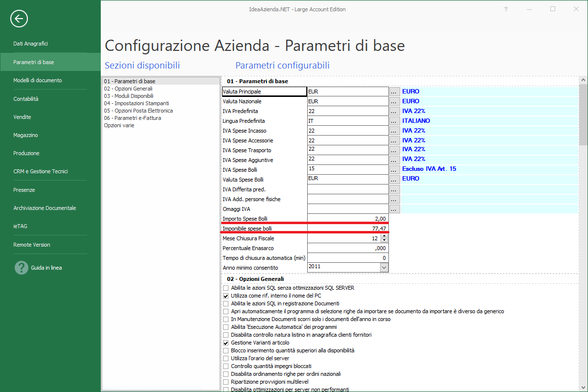The width and height of the screenshot is (588, 392).
Task: Check 'In Manutenzione Documenti scorri solo' option
Action: [226, 319]
